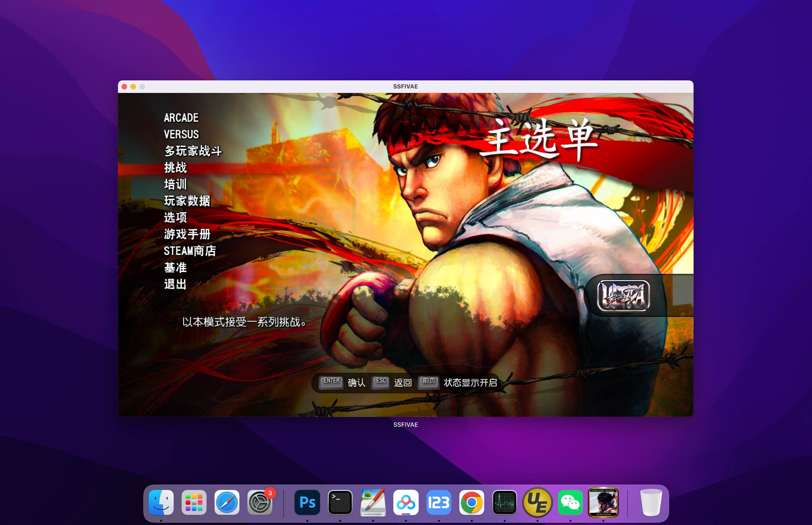Open Terminal from the dock
Image resolution: width=812 pixels, height=525 pixels.
coord(340,502)
